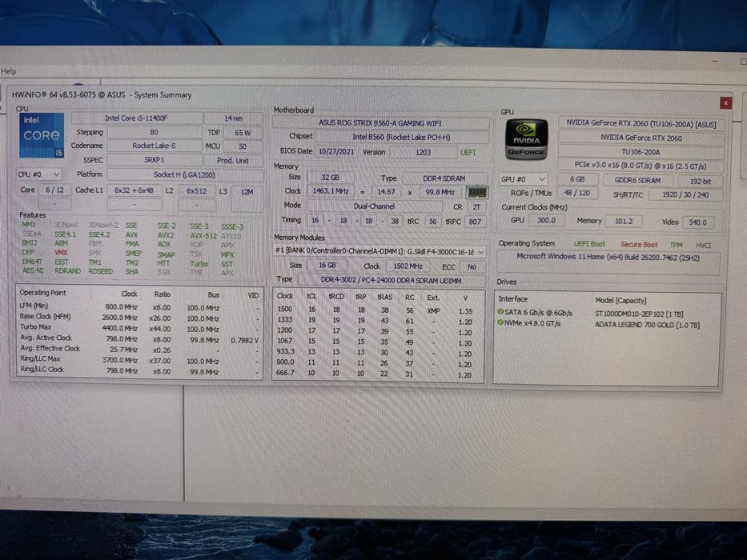Screen dimensions: 747x560
Task: Click the 6 / 12 core count value
Action: (x=54, y=190)
